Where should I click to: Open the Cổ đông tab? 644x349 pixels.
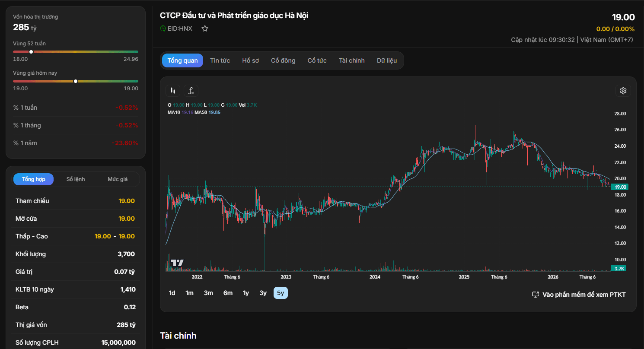pyautogui.click(x=283, y=60)
